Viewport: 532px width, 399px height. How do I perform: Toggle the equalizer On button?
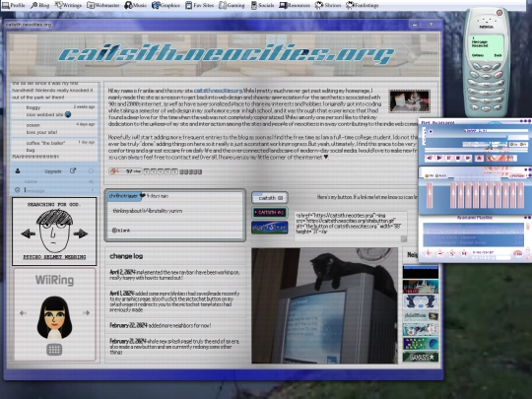tap(430, 175)
